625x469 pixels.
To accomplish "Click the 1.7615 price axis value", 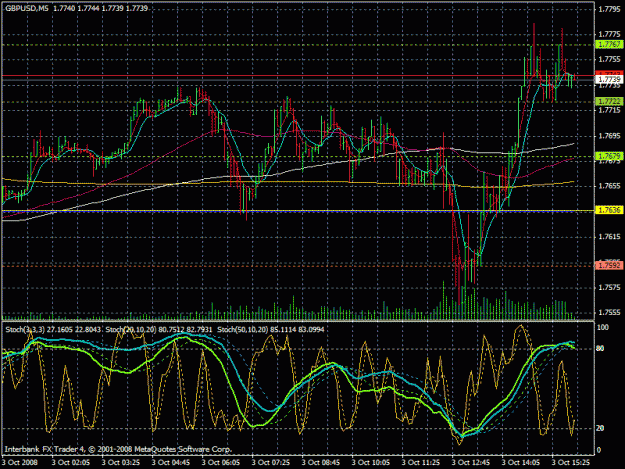I will point(609,237).
